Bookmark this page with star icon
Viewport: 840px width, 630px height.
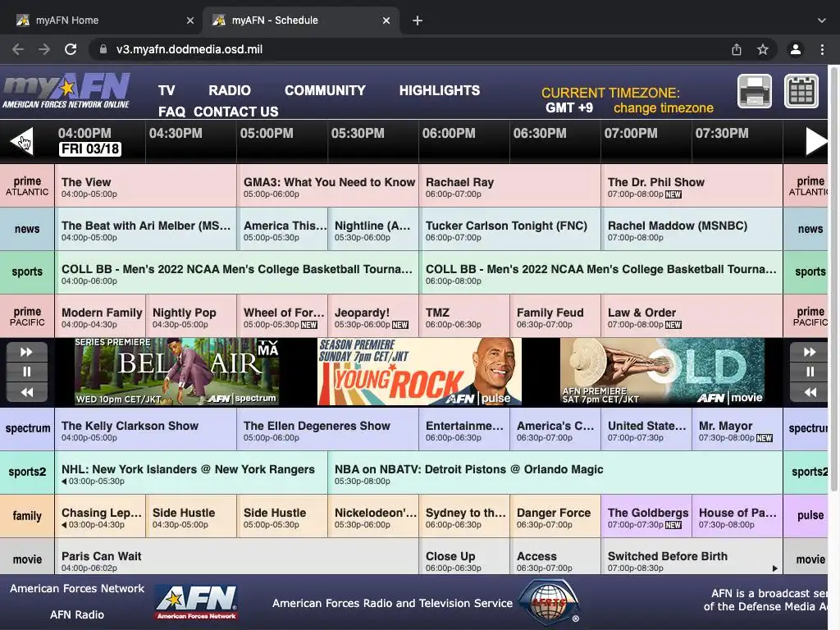[x=763, y=49]
